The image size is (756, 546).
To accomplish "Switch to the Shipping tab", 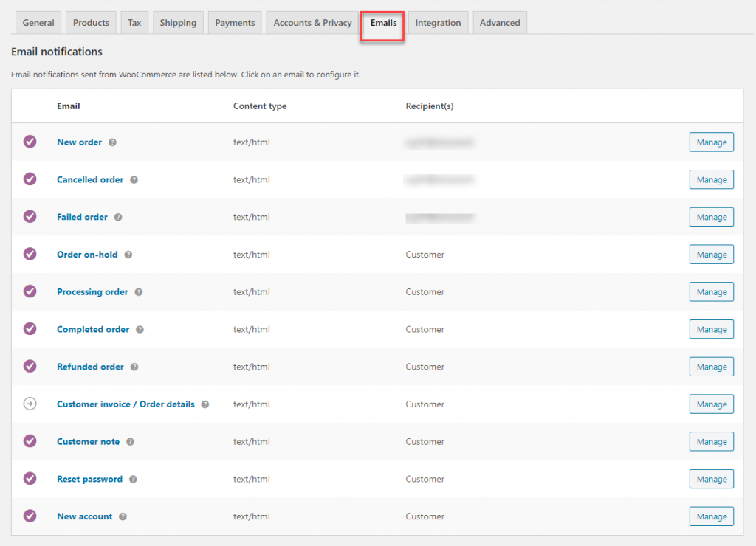I will click(x=178, y=23).
